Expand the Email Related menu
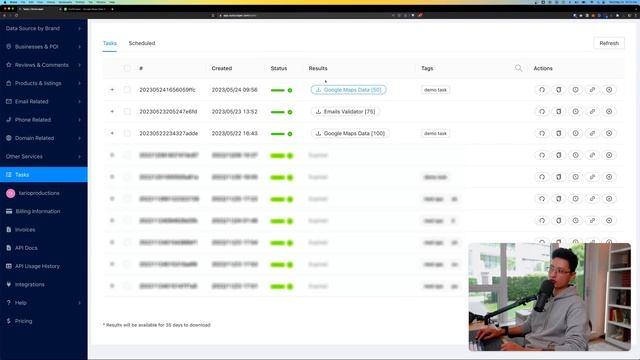This screenshot has width=640, height=360. tap(43, 102)
